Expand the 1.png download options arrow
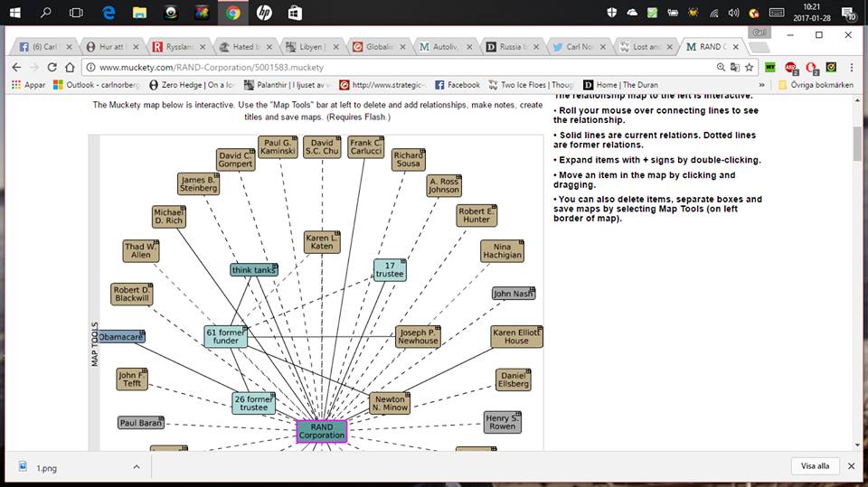 click(137, 466)
